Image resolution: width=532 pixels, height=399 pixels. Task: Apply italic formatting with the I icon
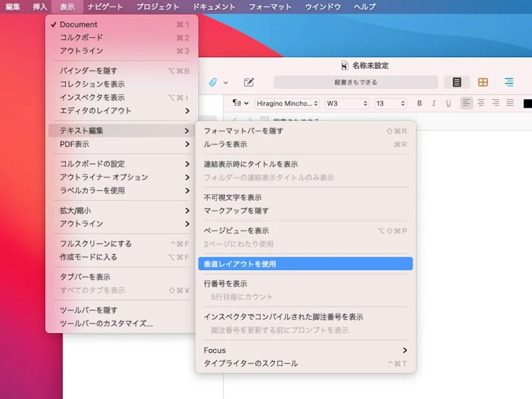433,103
